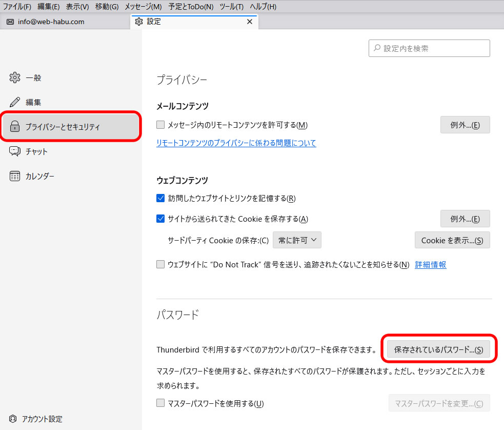Screen dimensions: 504x430
Task: Click 保存されているパスワード button
Action: click(x=438, y=349)
